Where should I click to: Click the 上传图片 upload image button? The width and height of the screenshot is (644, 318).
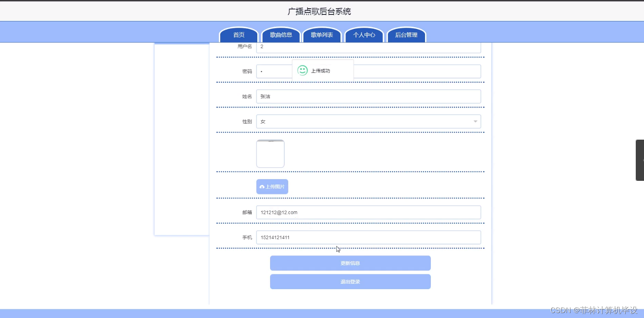tap(272, 187)
